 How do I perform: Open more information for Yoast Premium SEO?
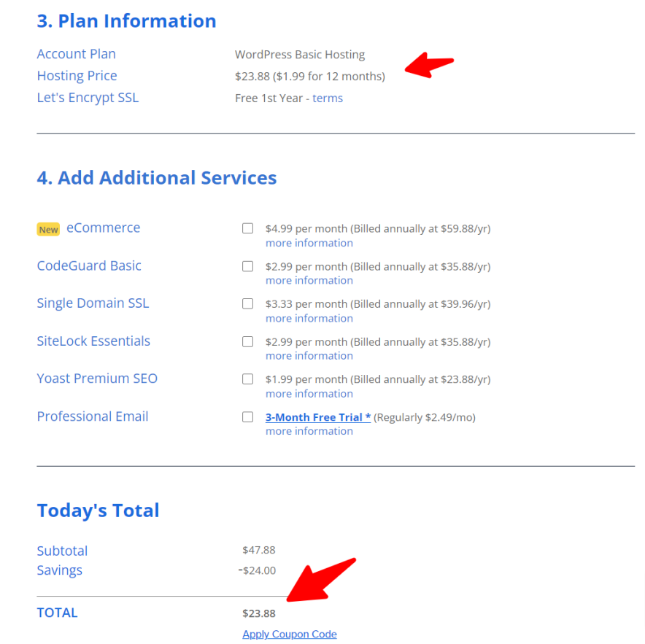[x=309, y=394]
